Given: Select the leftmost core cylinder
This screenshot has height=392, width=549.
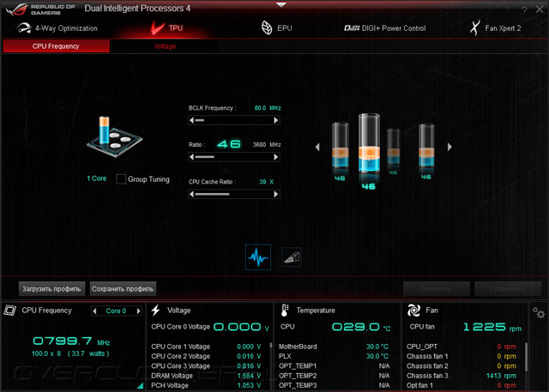Looking at the screenshot, I should pyautogui.click(x=340, y=146).
